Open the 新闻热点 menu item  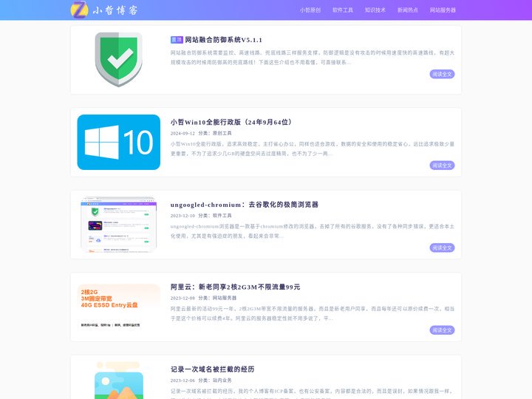point(408,10)
